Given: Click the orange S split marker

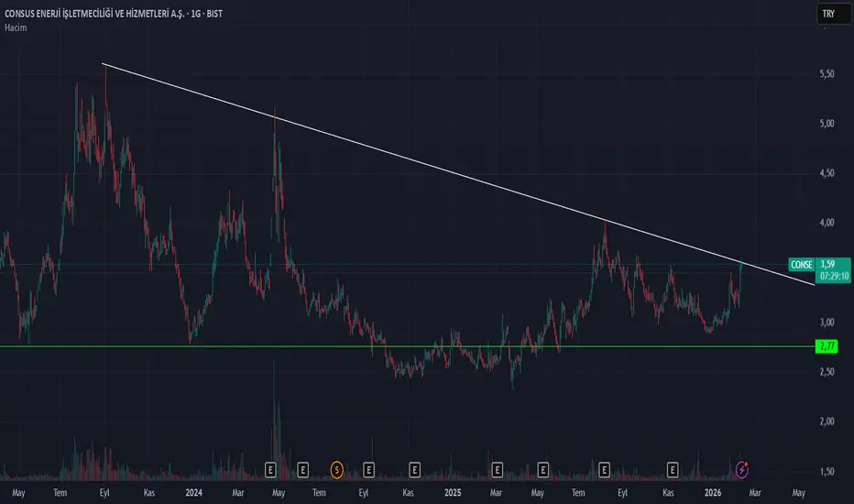Looking at the screenshot, I should click(336, 470).
